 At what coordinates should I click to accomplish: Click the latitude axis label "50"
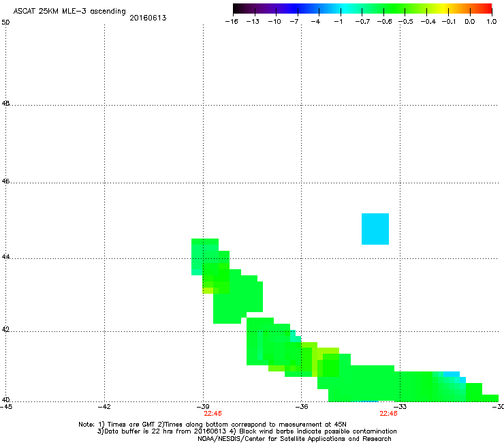(5, 22)
